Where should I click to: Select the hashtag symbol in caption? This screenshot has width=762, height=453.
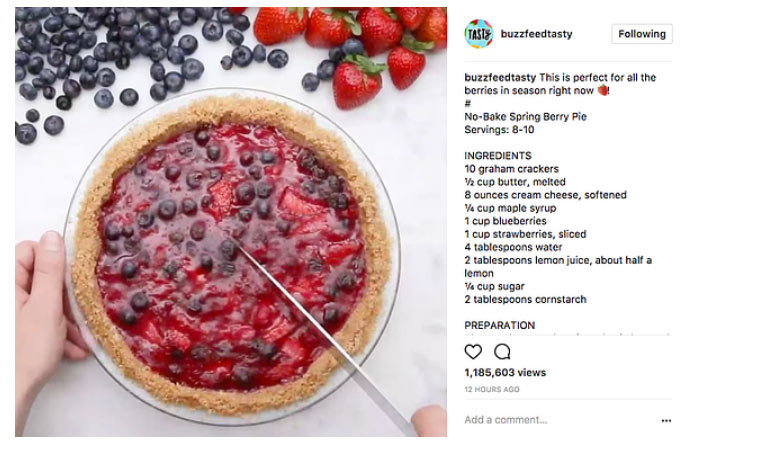468,104
